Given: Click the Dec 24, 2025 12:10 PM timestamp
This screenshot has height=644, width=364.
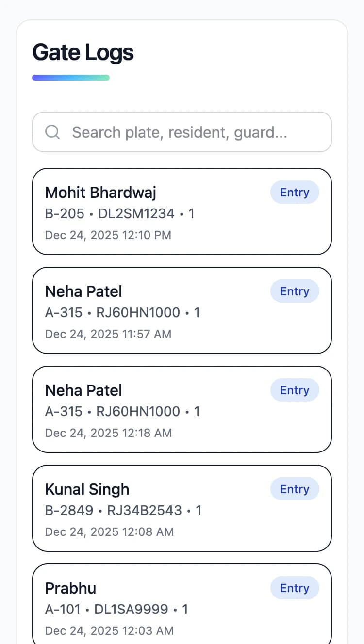Looking at the screenshot, I should click(x=108, y=235).
